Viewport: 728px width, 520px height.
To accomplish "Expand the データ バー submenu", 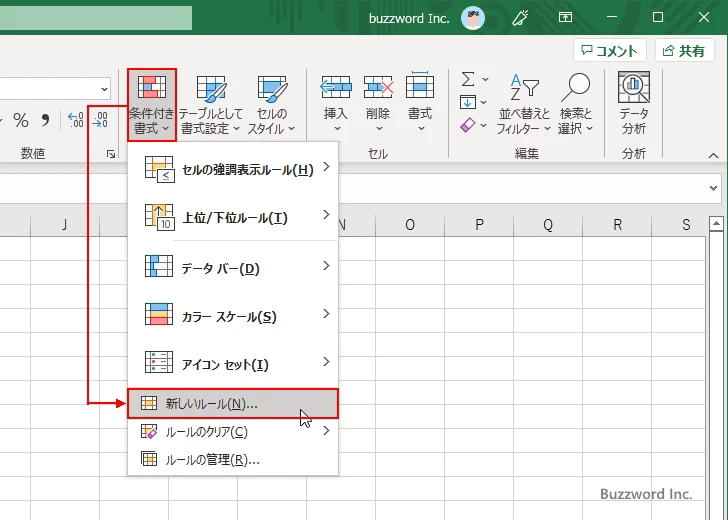I will pos(236,268).
